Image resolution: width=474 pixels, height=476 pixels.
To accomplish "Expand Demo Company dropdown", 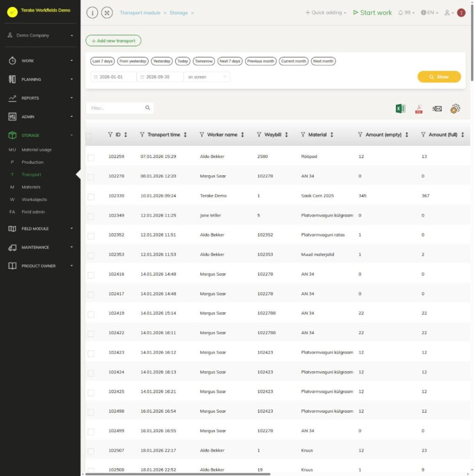I will [x=40, y=35].
